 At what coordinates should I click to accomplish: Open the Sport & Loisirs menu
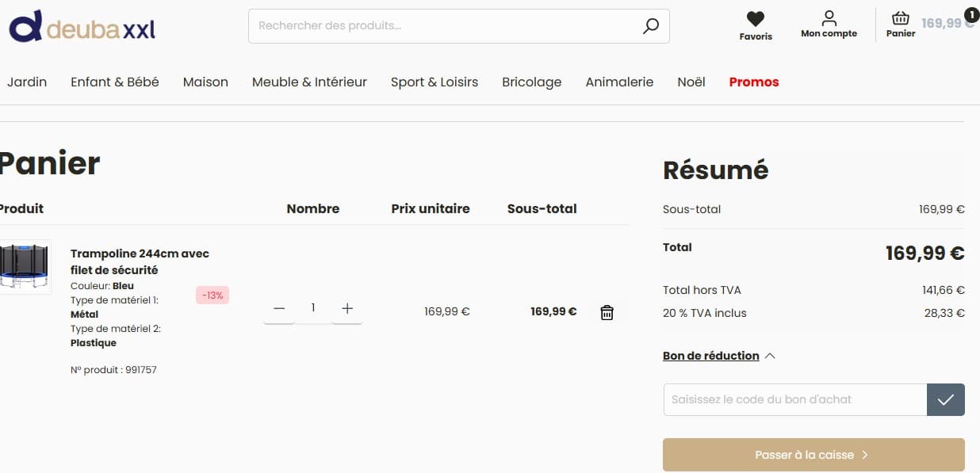tap(434, 82)
